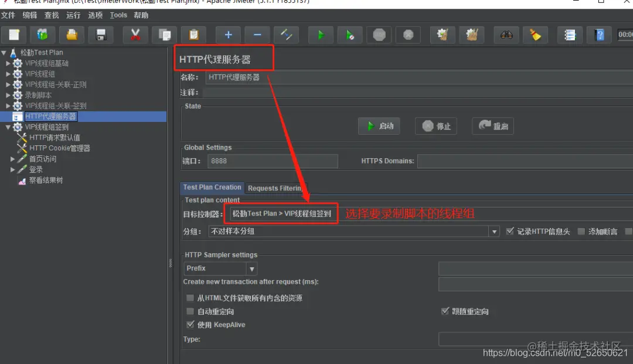
Task: Click the 重启 button
Action: click(493, 126)
